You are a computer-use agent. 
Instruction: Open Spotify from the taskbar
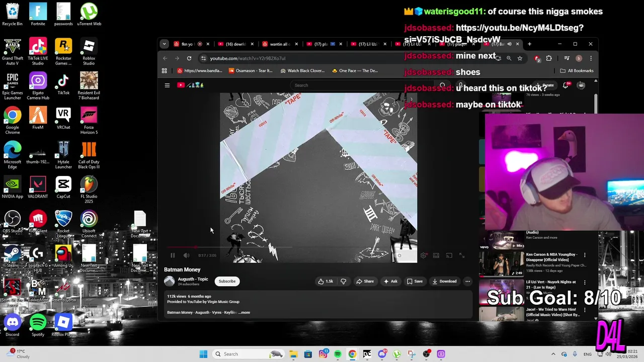click(338, 354)
